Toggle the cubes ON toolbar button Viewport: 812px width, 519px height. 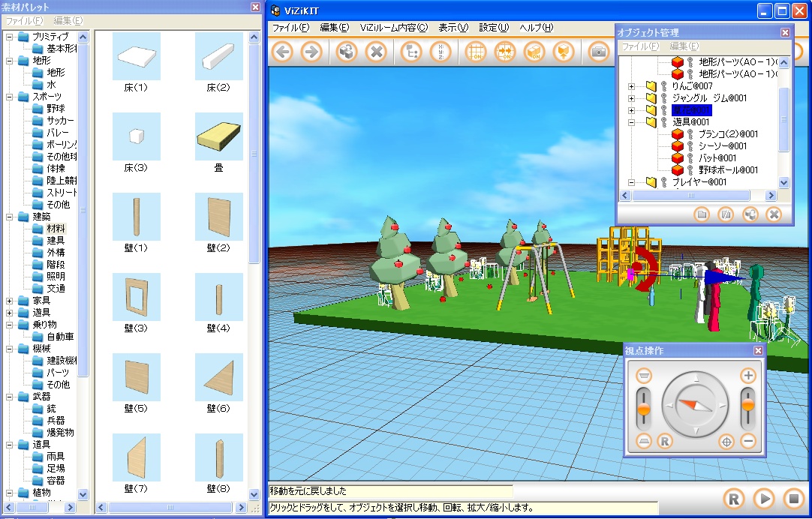click(534, 52)
